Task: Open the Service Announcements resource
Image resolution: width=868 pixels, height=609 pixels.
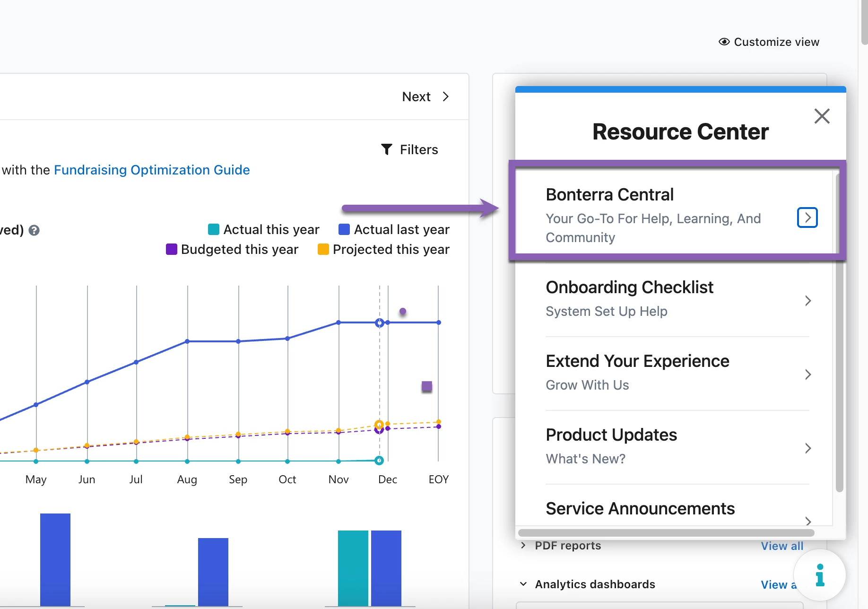Action: pyautogui.click(x=677, y=506)
